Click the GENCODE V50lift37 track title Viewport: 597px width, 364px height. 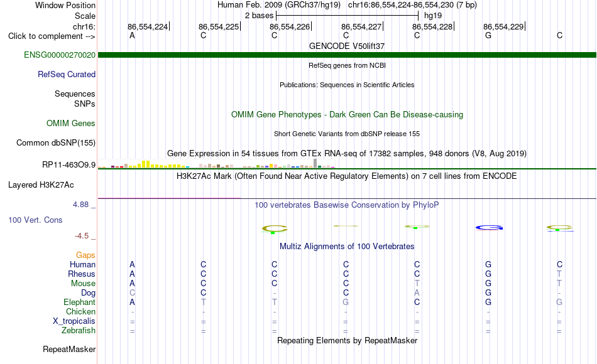pyautogui.click(x=347, y=46)
